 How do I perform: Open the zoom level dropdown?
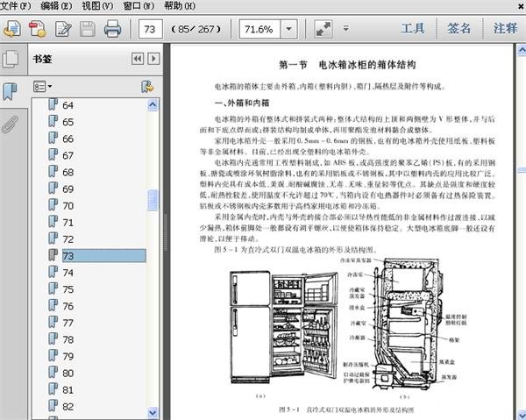click(x=288, y=29)
